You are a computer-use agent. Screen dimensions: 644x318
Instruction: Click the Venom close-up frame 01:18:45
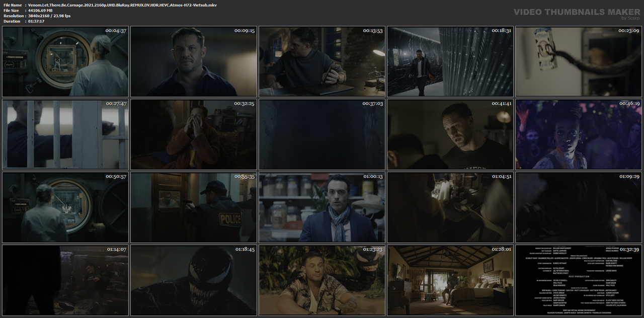[x=194, y=280]
